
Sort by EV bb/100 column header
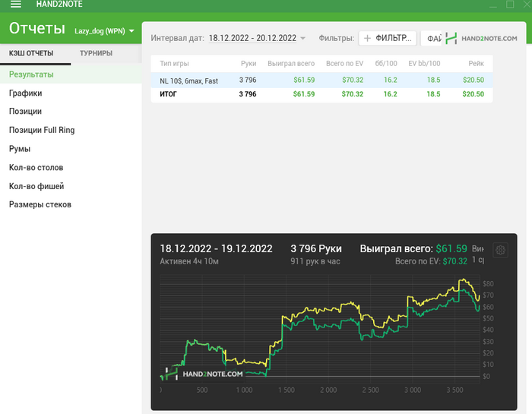click(424, 63)
